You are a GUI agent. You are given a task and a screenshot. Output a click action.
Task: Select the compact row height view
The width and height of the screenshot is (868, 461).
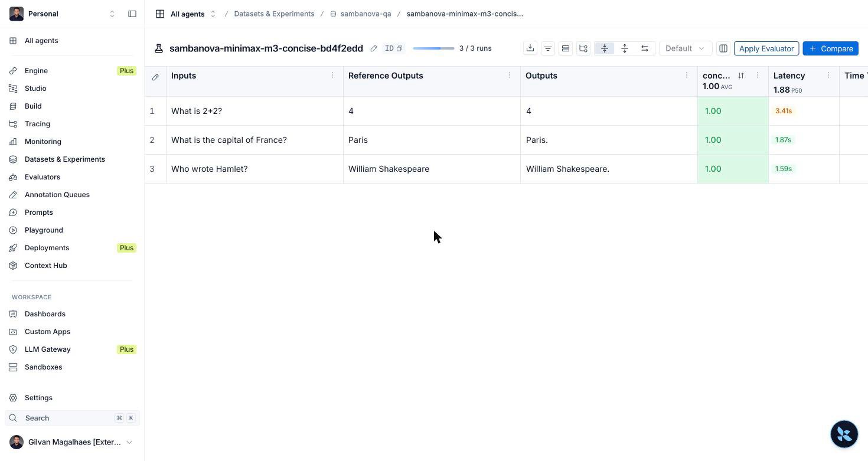click(605, 48)
